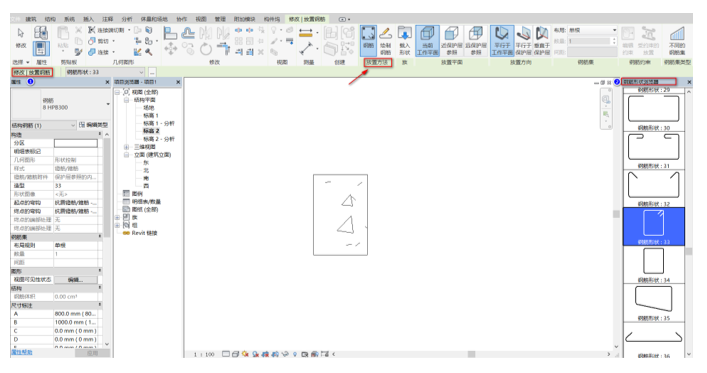
Task: Select the Join geometry tool (连接)
Action: coord(100,52)
